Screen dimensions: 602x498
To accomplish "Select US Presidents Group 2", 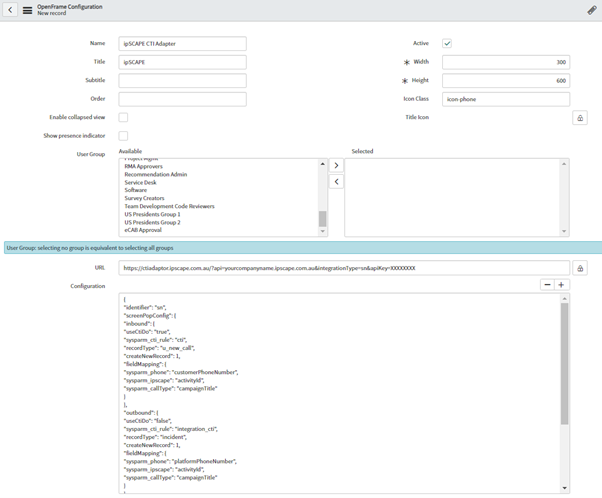I will point(152,222).
